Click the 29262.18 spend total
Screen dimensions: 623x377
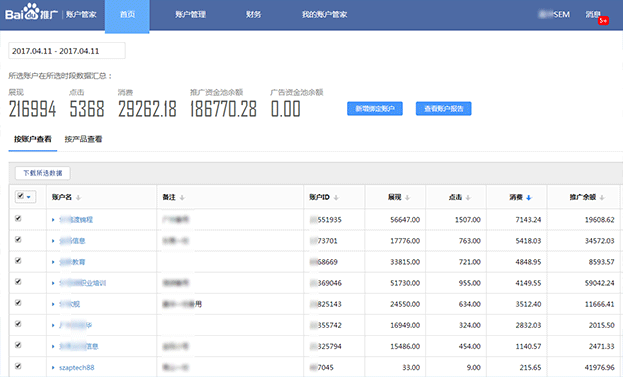tap(147, 109)
